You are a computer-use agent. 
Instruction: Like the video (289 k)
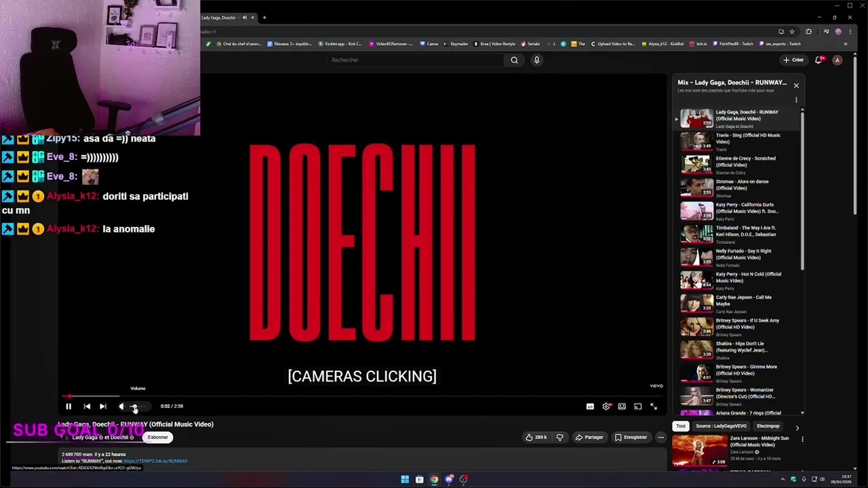click(x=536, y=437)
